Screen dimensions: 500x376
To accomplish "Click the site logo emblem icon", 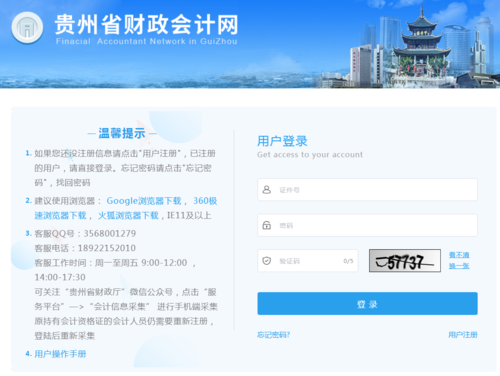I will coord(27,28).
